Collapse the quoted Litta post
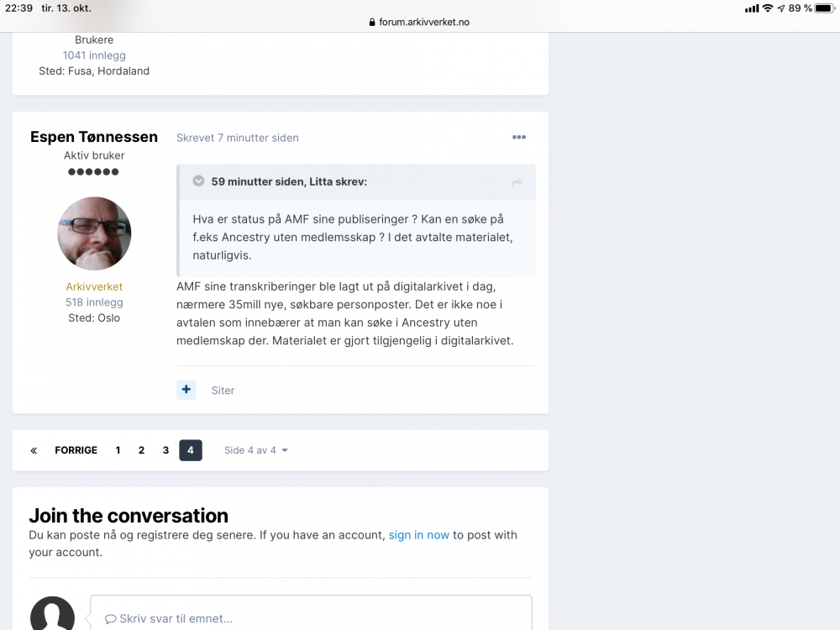Viewport: 840px width, 630px height. pyautogui.click(x=199, y=181)
